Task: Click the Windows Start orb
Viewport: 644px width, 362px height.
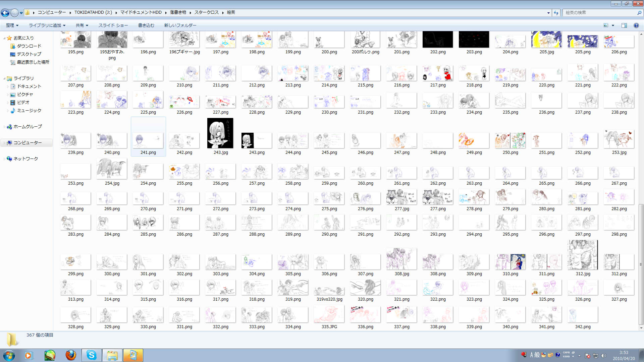Action: click(x=9, y=355)
